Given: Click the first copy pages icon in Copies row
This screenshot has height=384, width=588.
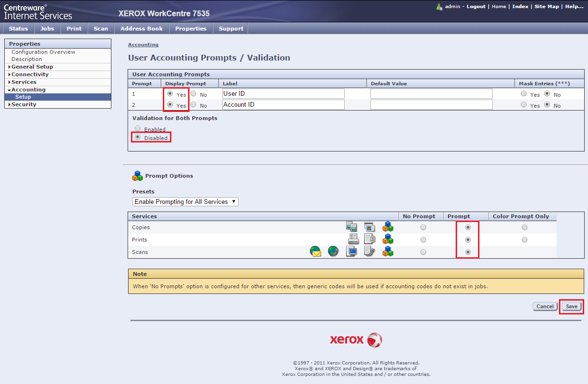Looking at the screenshot, I should tap(351, 227).
